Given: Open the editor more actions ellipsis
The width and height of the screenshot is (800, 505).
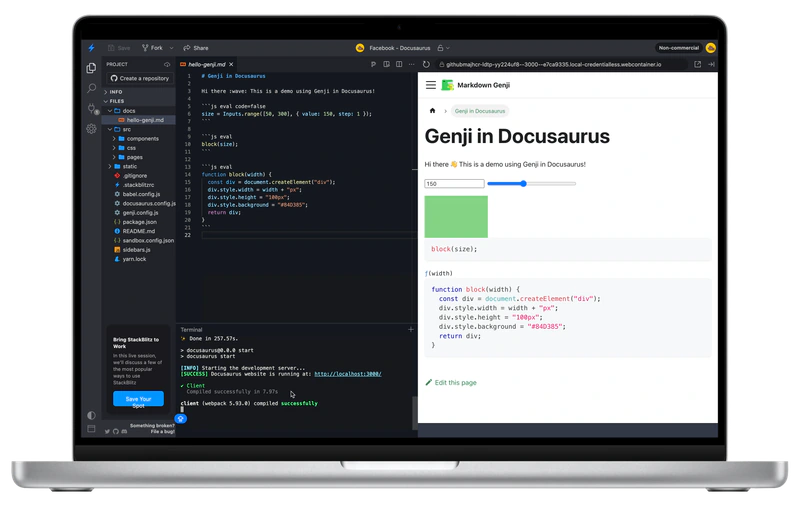Looking at the screenshot, I should point(411,64).
